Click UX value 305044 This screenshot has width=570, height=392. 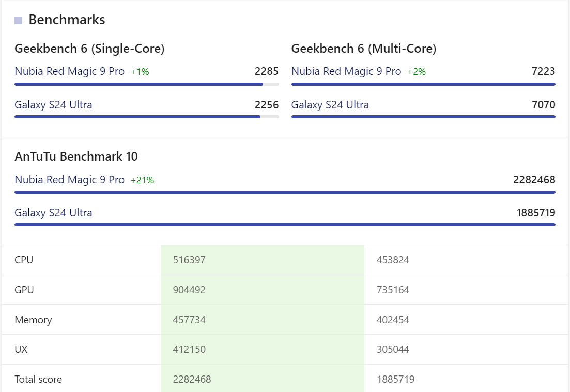click(x=393, y=350)
